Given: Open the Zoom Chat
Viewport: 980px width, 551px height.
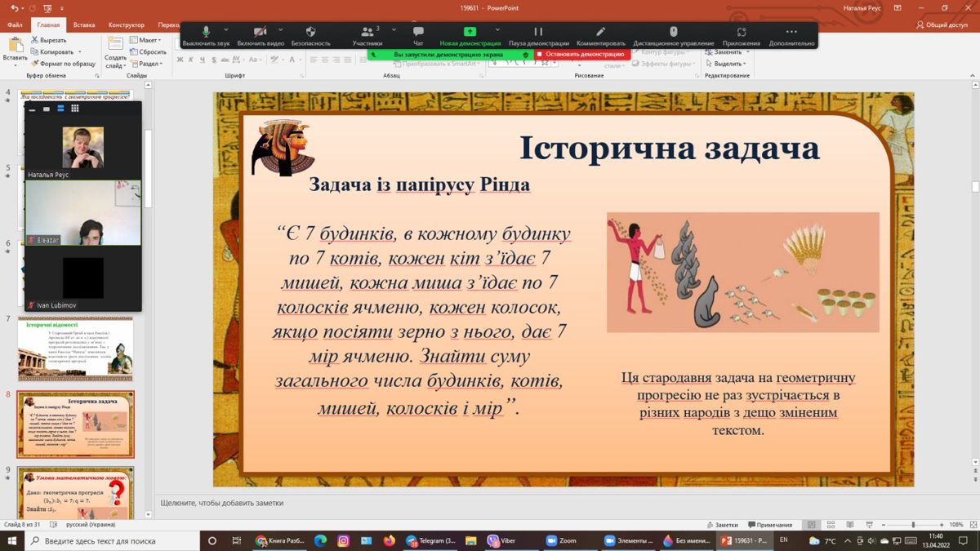Looking at the screenshot, I should tap(418, 33).
